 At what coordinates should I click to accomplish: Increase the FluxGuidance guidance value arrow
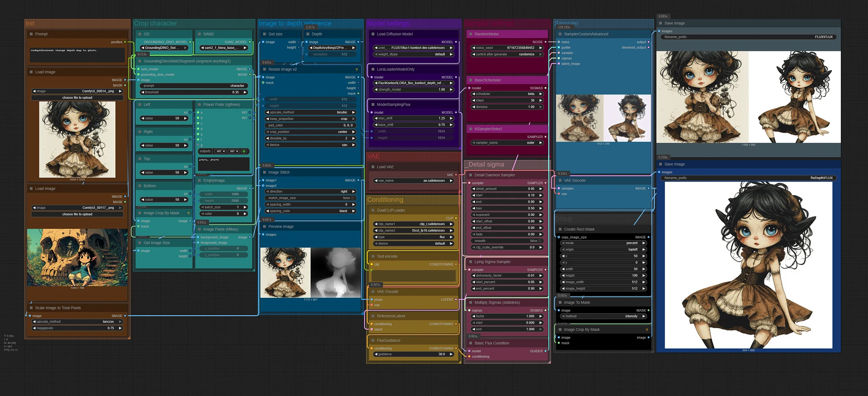(451, 354)
